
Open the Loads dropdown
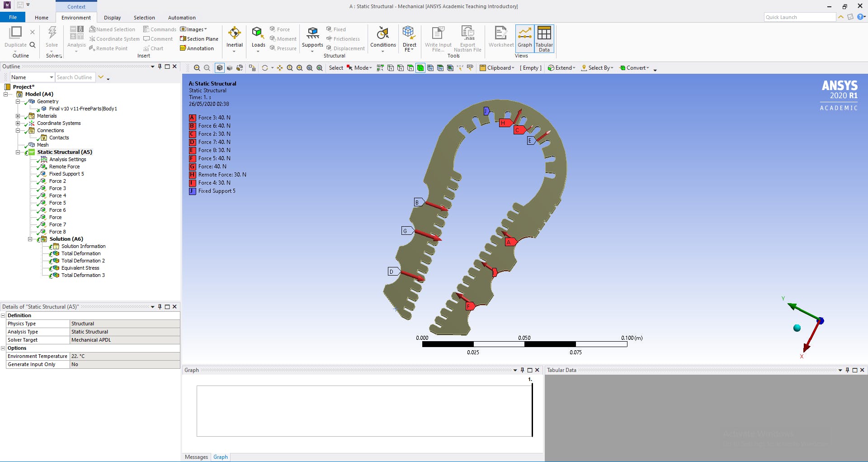click(258, 39)
